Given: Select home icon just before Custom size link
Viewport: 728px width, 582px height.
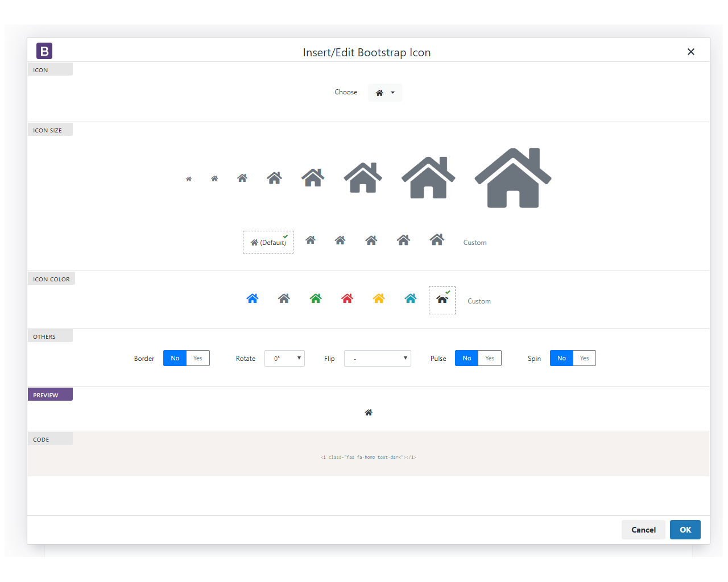Looking at the screenshot, I should 437,239.
